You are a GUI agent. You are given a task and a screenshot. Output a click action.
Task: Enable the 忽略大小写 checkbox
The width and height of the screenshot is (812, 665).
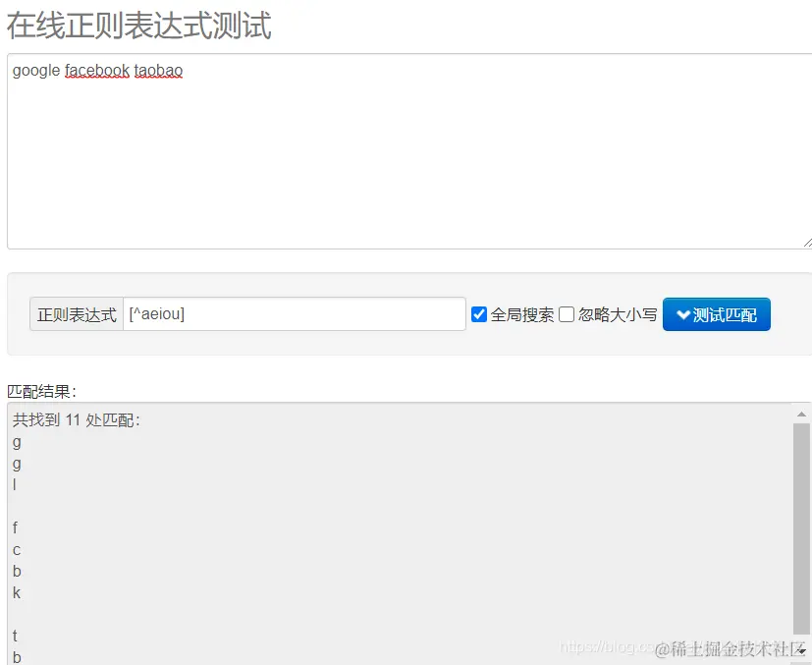pyautogui.click(x=567, y=314)
